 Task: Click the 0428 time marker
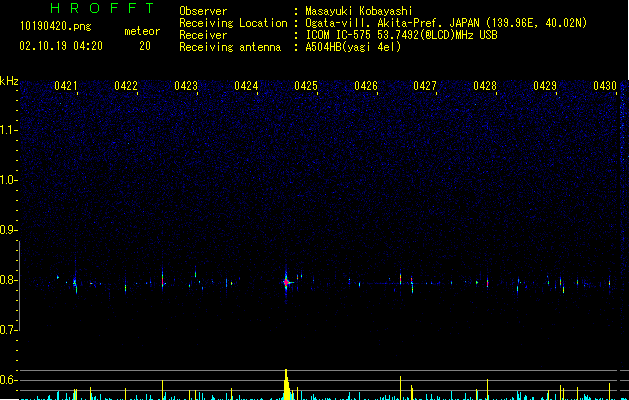tap(485, 86)
